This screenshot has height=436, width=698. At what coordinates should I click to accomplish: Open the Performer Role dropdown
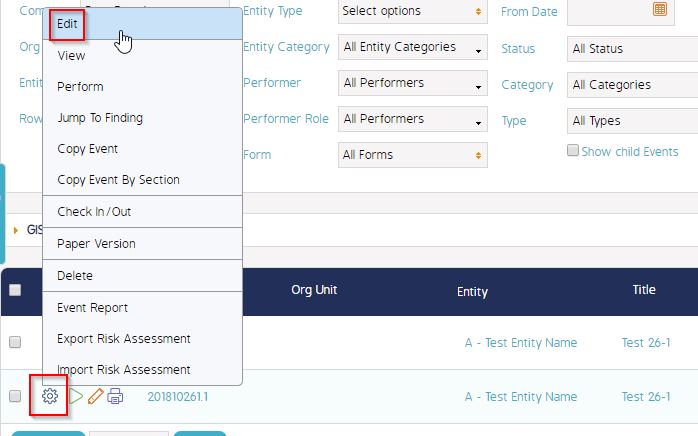tap(413, 119)
